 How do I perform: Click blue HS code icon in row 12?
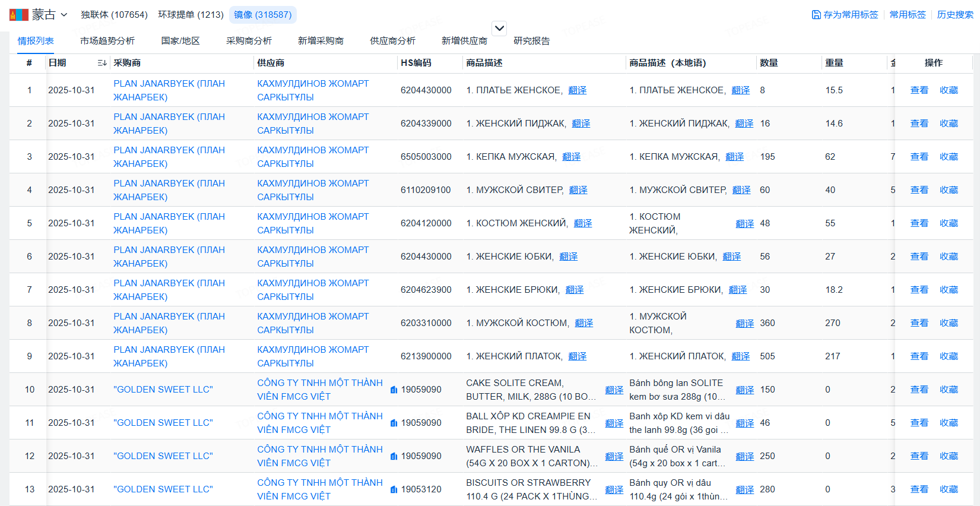pyautogui.click(x=394, y=456)
